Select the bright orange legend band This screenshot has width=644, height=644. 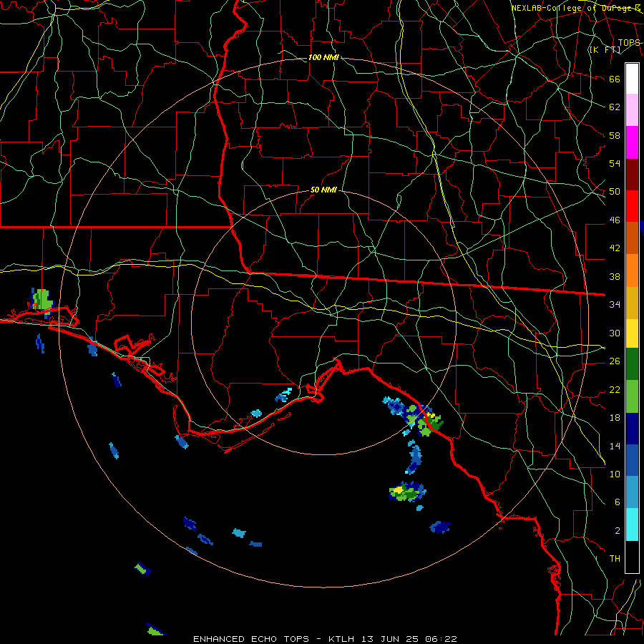632,270
